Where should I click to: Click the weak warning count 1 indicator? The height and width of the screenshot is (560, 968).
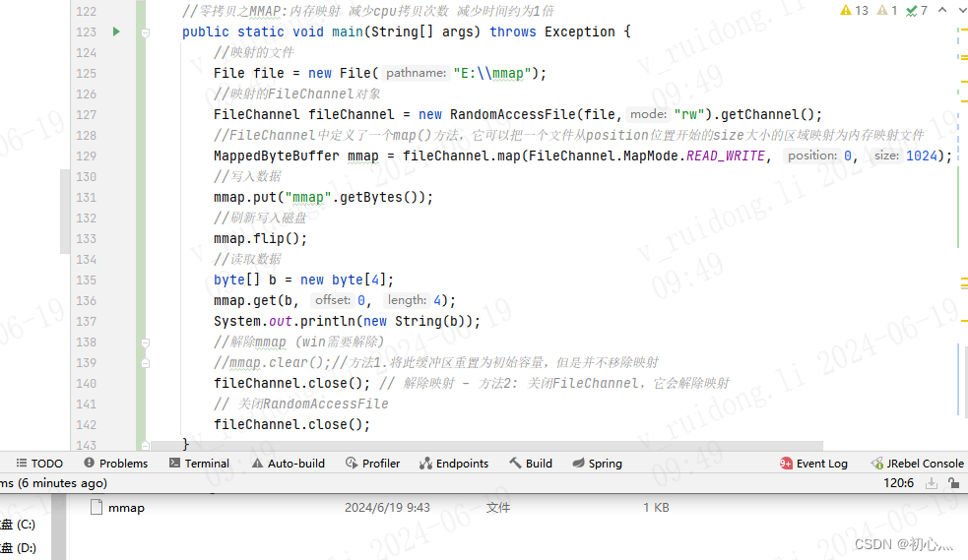[x=887, y=11]
